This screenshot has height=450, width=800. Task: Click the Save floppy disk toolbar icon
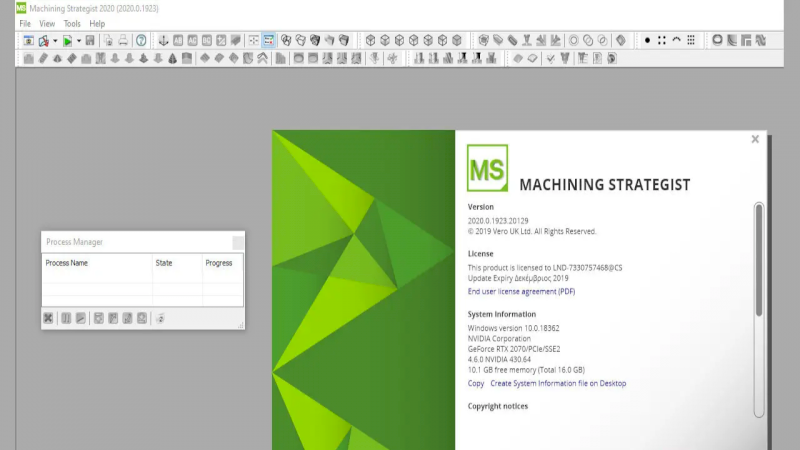pyautogui.click(x=90, y=41)
